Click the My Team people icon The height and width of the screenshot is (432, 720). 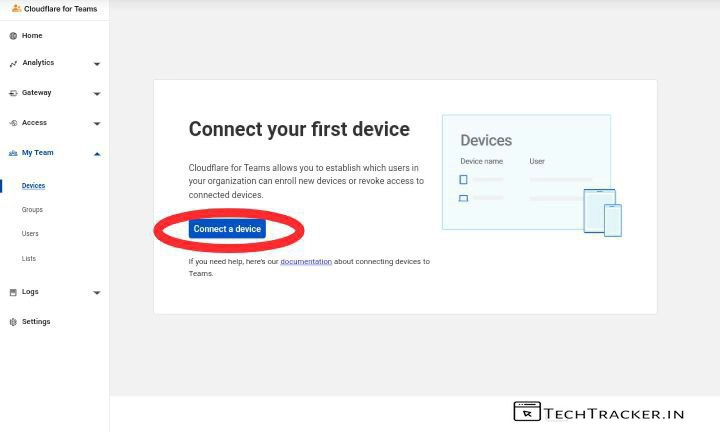(x=13, y=153)
